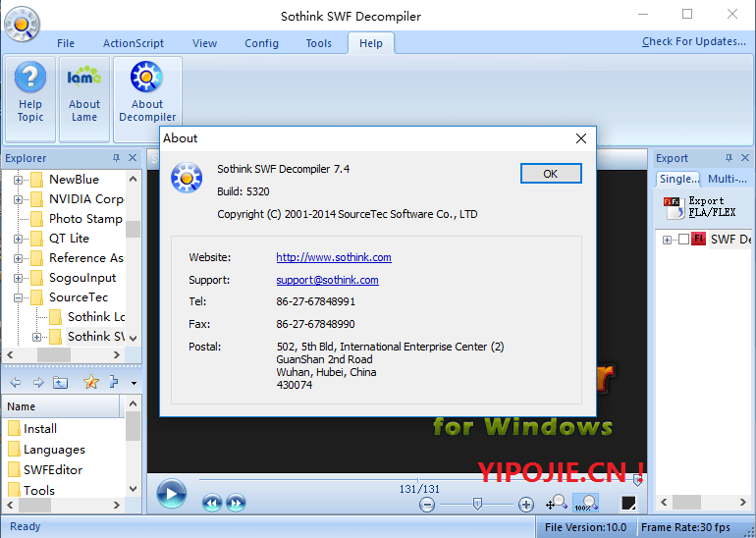
Task: Change the background color black swatch
Action: [x=628, y=504]
